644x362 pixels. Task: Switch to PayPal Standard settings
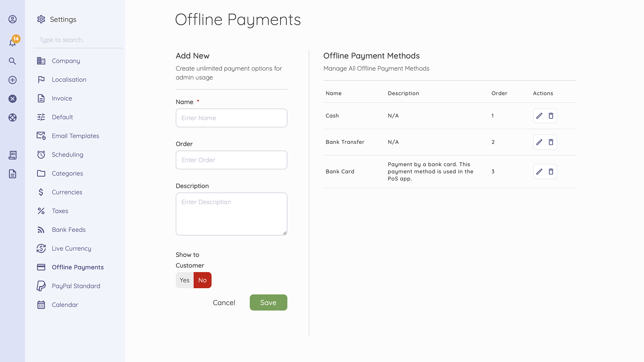click(76, 286)
